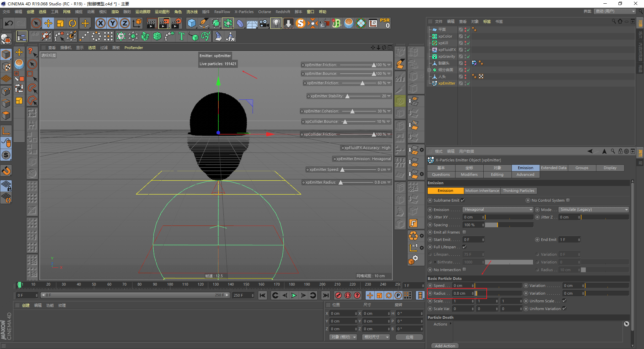Render to Picture Viewer
Screen dimensions: 644x349
point(164,23)
